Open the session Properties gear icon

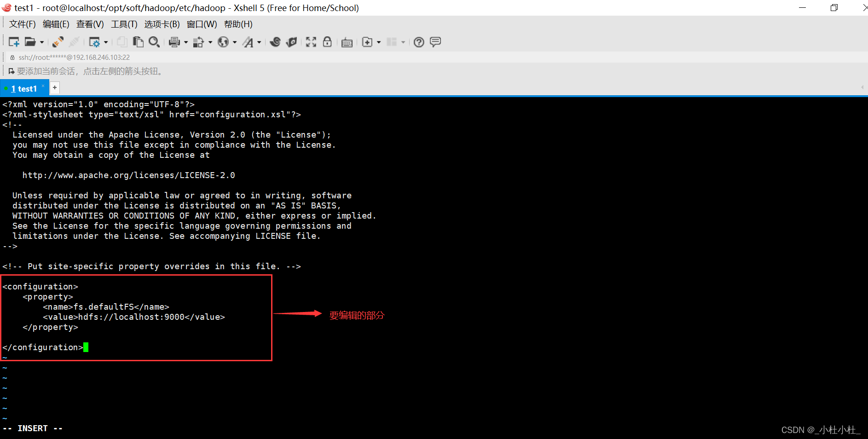pyautogui.click(x=94, y=42)
